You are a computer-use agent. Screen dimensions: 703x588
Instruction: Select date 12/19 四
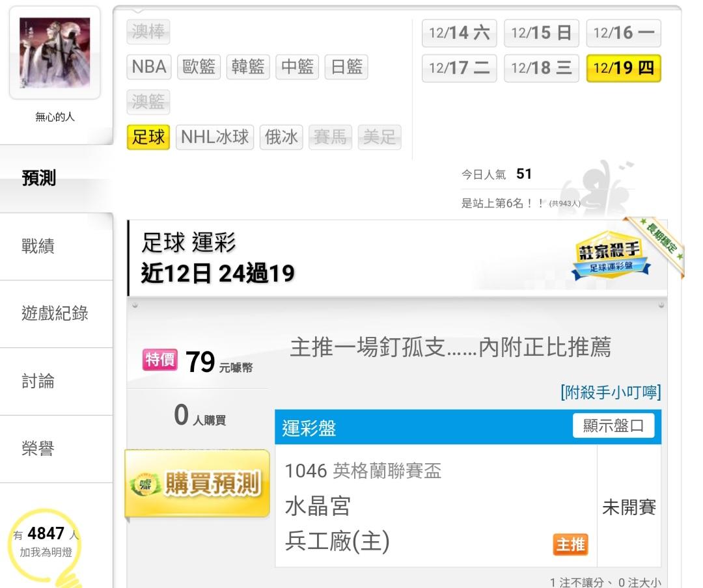[624, 68]
